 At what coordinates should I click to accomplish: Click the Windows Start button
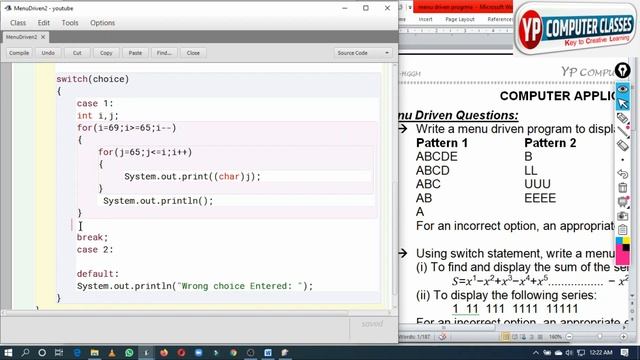8,352
